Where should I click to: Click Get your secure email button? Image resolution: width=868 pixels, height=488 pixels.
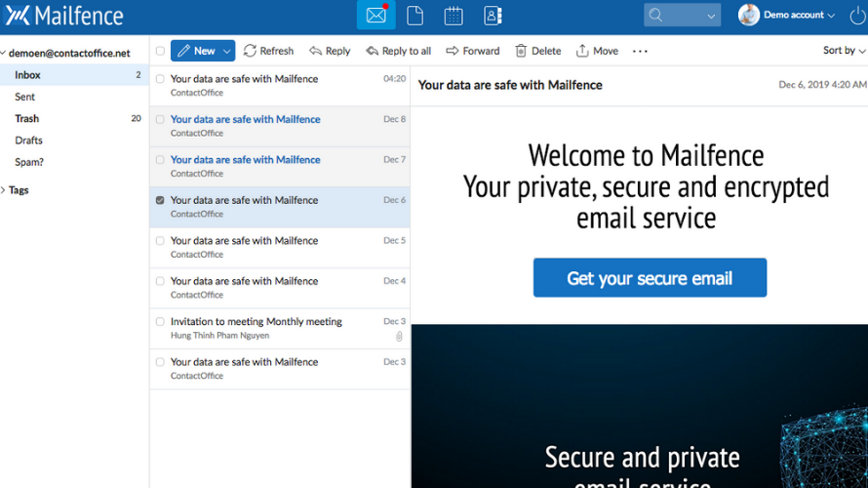pyautogui.click(x=650, y=277)
